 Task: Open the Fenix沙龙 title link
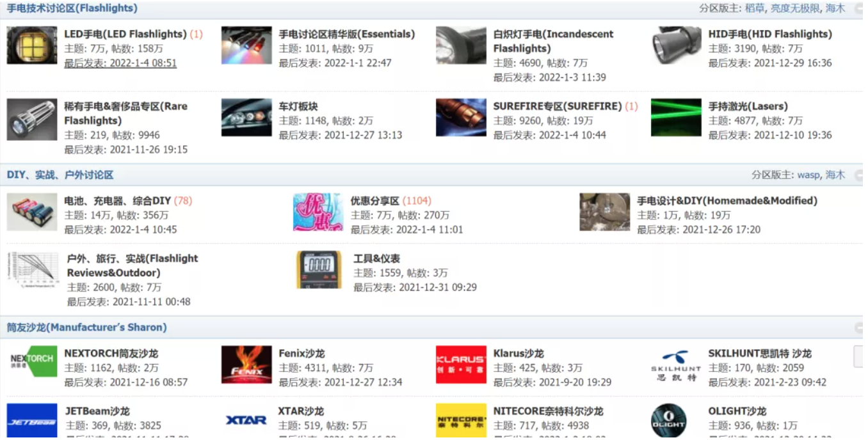pyautogui.click(x=301, y=354)
